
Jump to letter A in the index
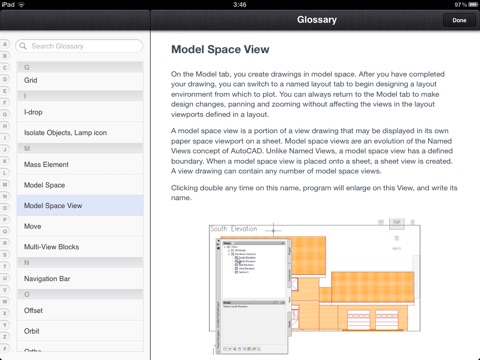pos(5,44)
